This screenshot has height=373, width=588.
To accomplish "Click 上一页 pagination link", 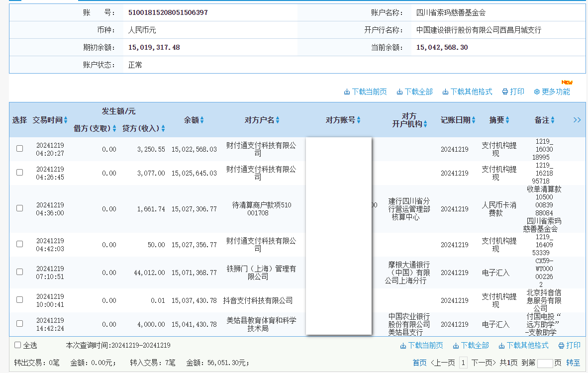I will [x=443, y=363].
